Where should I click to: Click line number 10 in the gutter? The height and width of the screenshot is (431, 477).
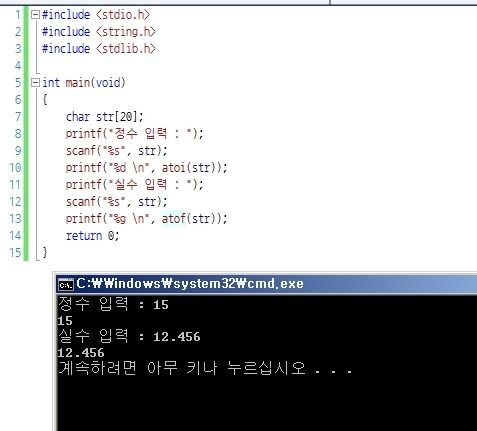(15, 168)
